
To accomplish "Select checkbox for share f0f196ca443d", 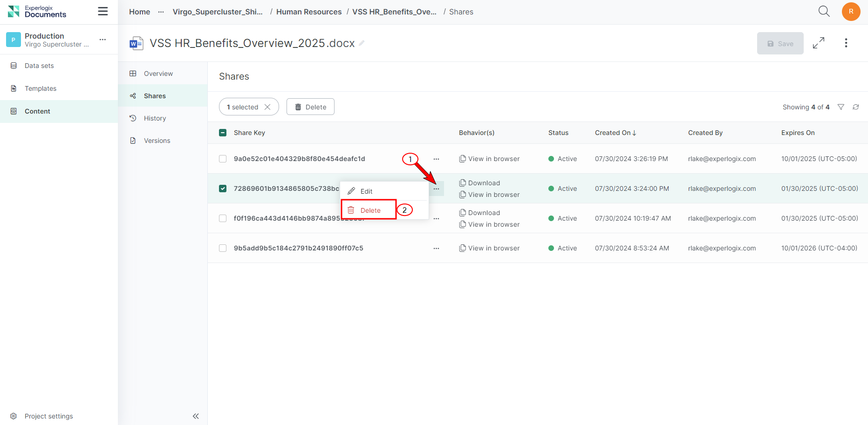I will [x=223, y=218].
